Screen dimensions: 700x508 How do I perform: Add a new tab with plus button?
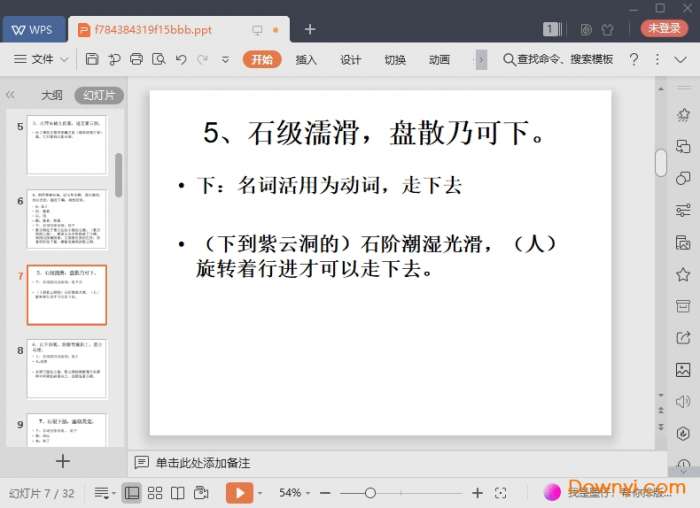pos(310,29)
